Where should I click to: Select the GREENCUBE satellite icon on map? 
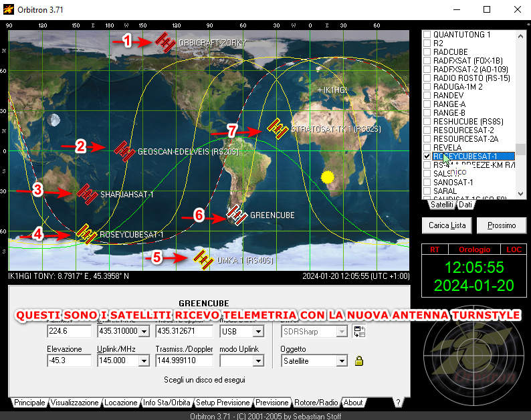(x=237, y=215)
